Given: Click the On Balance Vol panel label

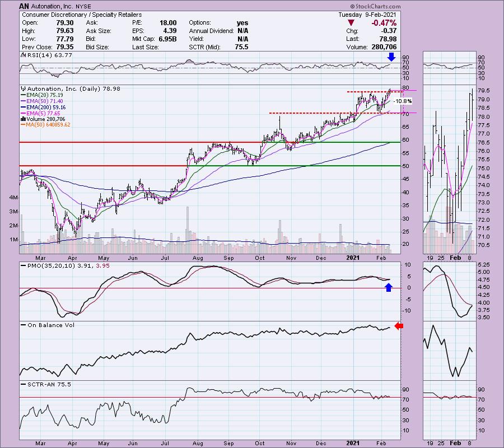Looking at the screenshot, I should pos(51,325).
